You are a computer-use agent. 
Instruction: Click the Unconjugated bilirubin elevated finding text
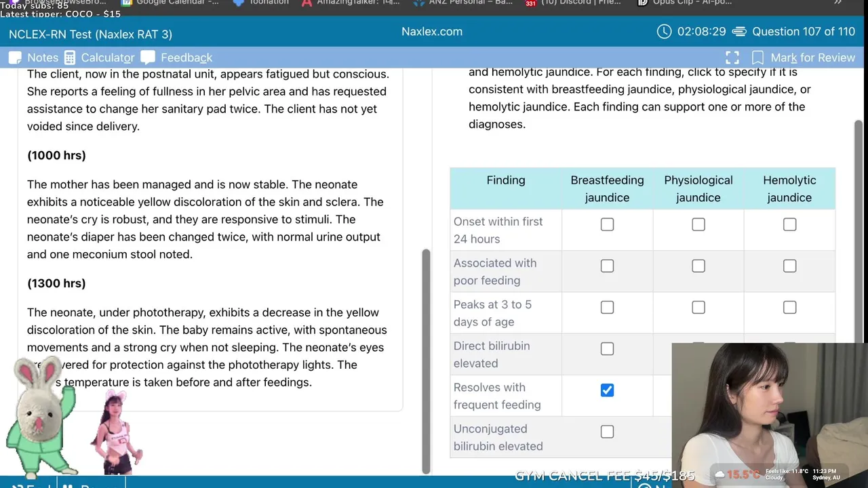(x=498, y=437)
